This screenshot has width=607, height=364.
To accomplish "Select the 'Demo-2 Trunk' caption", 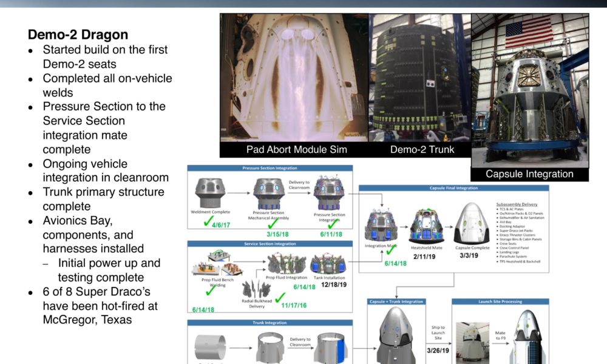I will pyautogui.click(x=422, y=150).
